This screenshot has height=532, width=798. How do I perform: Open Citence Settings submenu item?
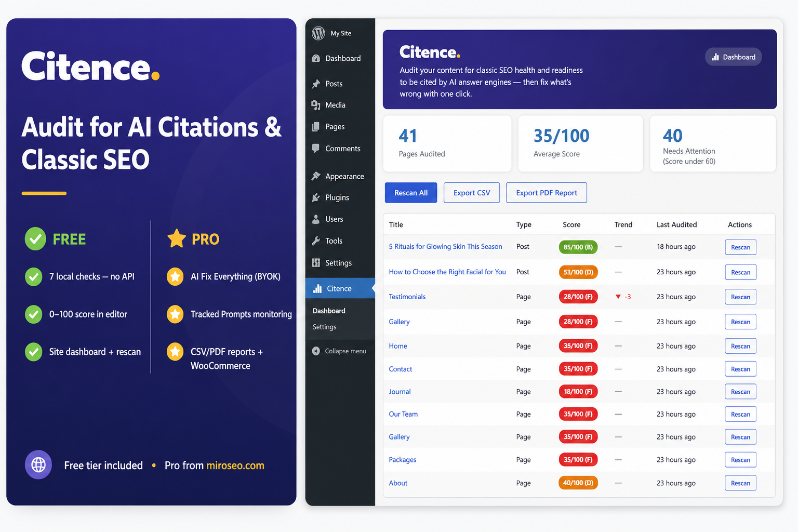pyautogui.click(x=324, y=327)
